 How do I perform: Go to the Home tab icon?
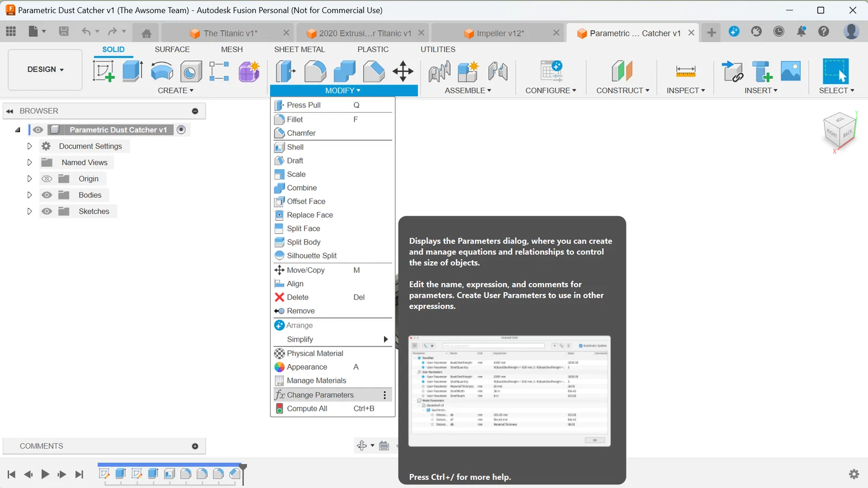click(146, 34)
